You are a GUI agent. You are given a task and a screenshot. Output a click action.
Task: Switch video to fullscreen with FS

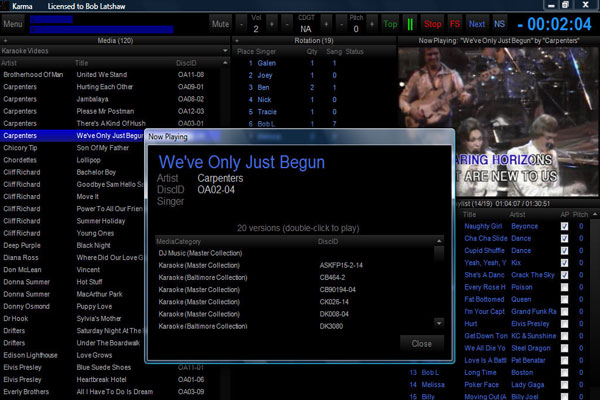[455, 24]
